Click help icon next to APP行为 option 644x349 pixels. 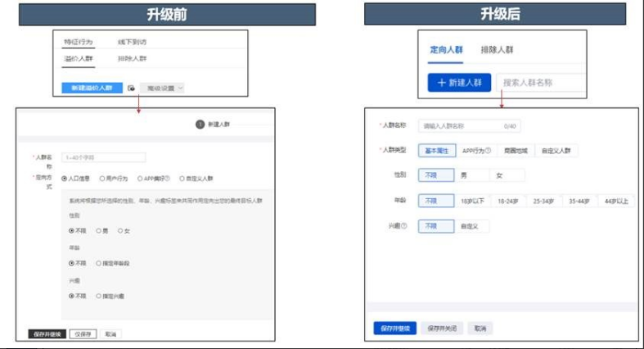pyautogui.click(x=488, y=151)
